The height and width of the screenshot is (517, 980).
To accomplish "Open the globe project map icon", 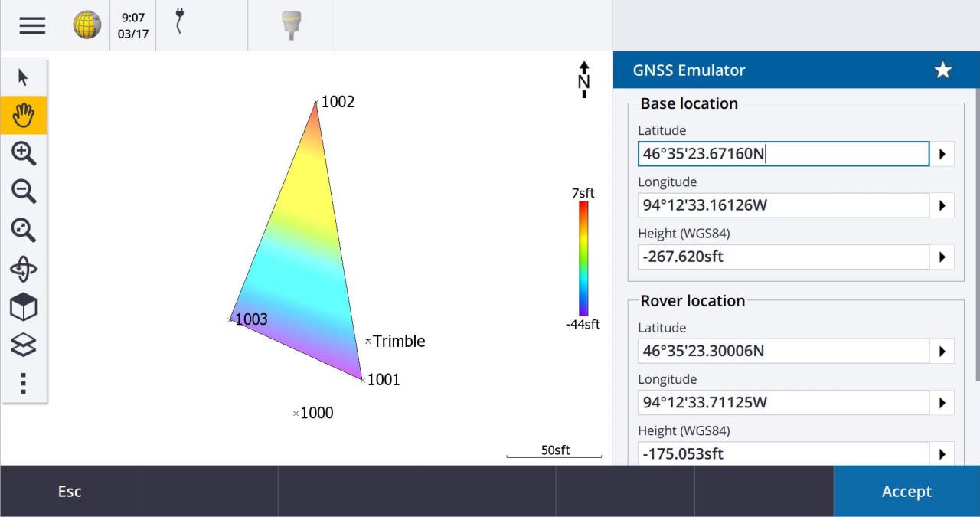I will (87, 25).
